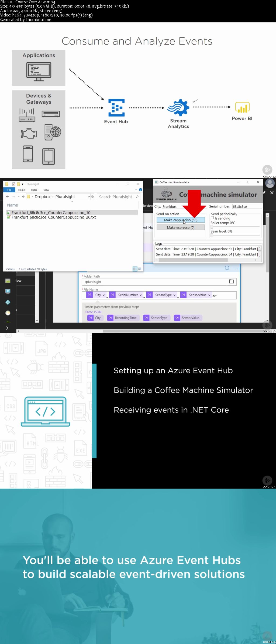Open the folder picker icon in Folder Path
The image size is (276, 644).
232,282
